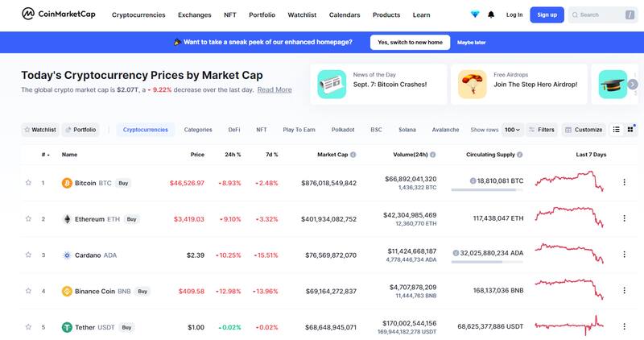Switch to list view layout

[617, 129]
